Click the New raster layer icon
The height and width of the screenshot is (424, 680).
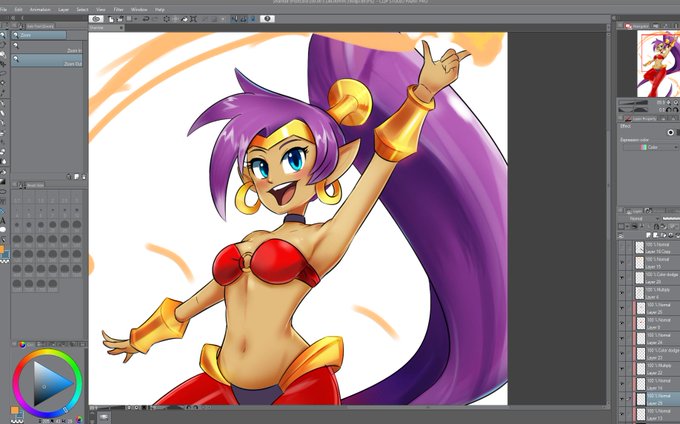[x=649, y=235]
